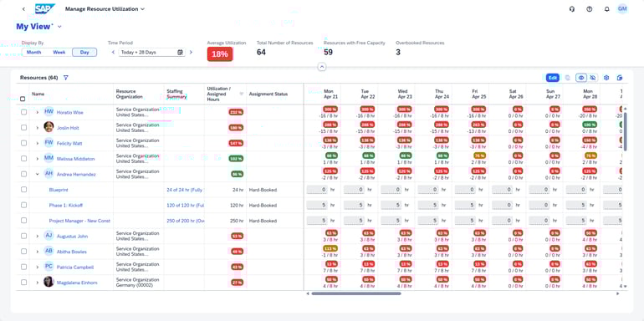Click the HW avatar for Horatio Wise

pyautogui.click(x=49, y=111)
